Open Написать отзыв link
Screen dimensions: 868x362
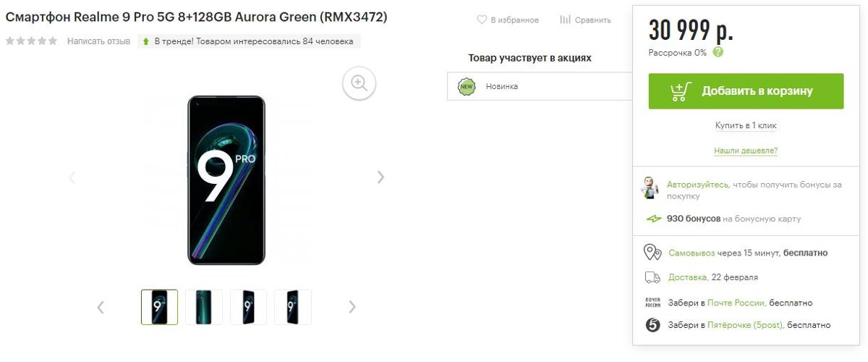99,41
